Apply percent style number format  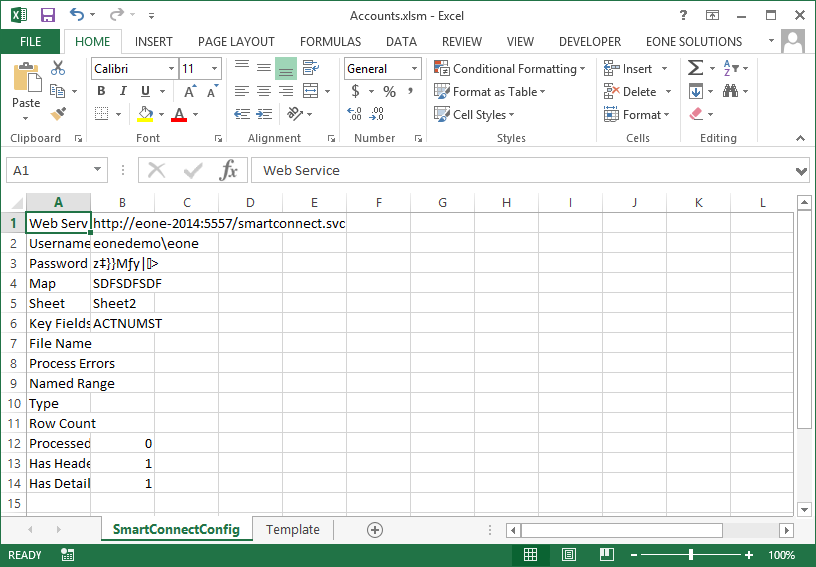click(x=389, y=92)
